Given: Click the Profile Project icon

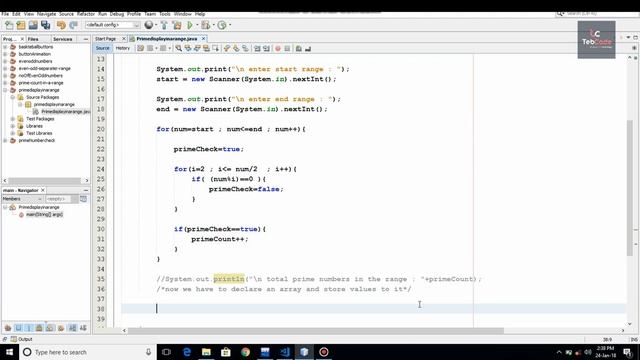Looking at the screenshot, I should (222, 25).
